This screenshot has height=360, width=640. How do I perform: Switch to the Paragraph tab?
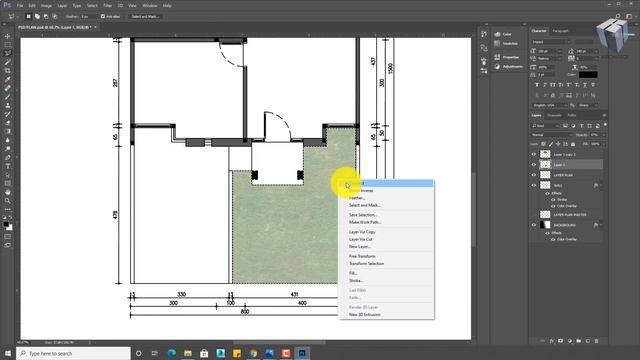(560, 31)
